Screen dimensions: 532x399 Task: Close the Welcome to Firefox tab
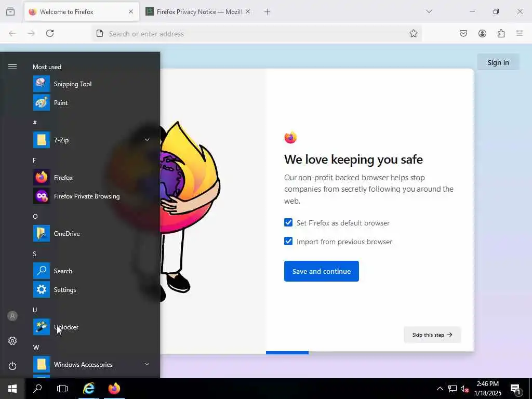[130, 11]
